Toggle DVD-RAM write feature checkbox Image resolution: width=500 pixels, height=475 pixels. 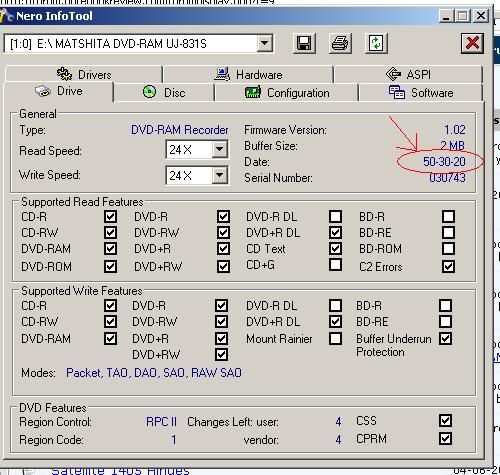click(110, 339)
